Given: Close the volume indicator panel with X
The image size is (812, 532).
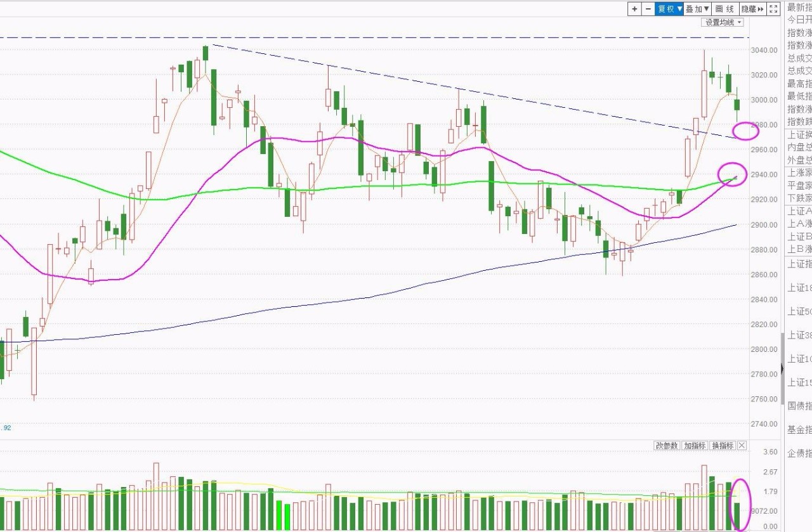Looking at the screenshot, I should click(742, 446).
